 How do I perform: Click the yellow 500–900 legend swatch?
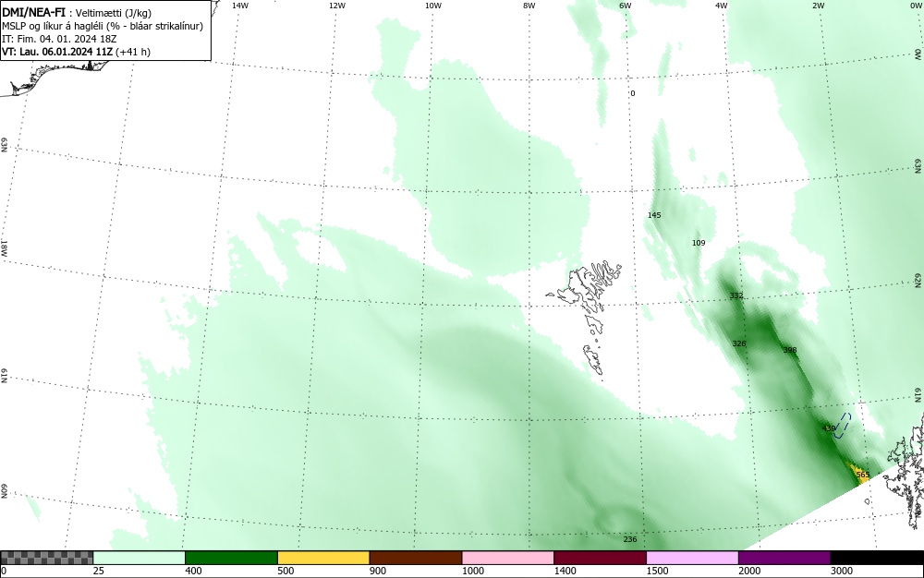[x=323, y=558]
